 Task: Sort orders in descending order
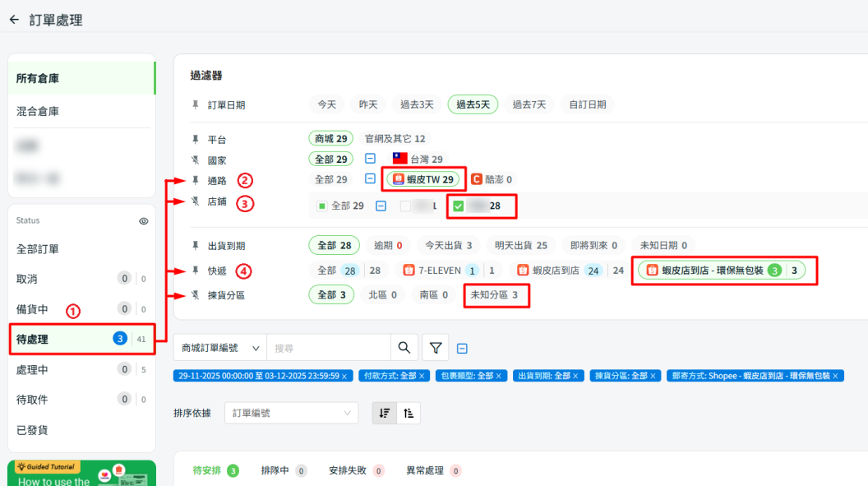384,414
